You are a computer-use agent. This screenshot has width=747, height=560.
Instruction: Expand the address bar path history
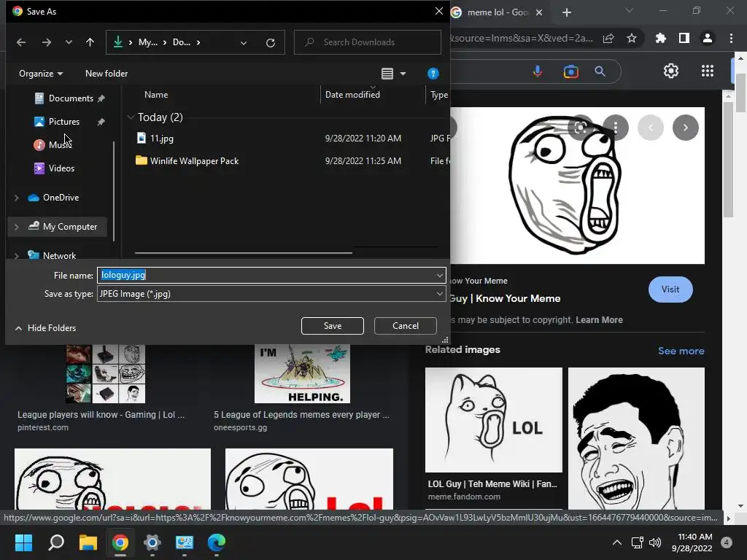click(244, 43)
